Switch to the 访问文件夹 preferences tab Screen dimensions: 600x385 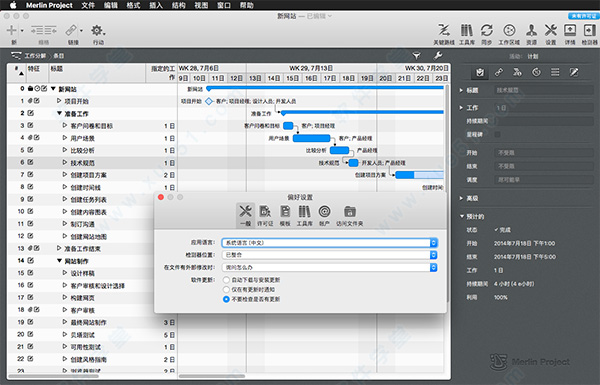pos(349,215)
